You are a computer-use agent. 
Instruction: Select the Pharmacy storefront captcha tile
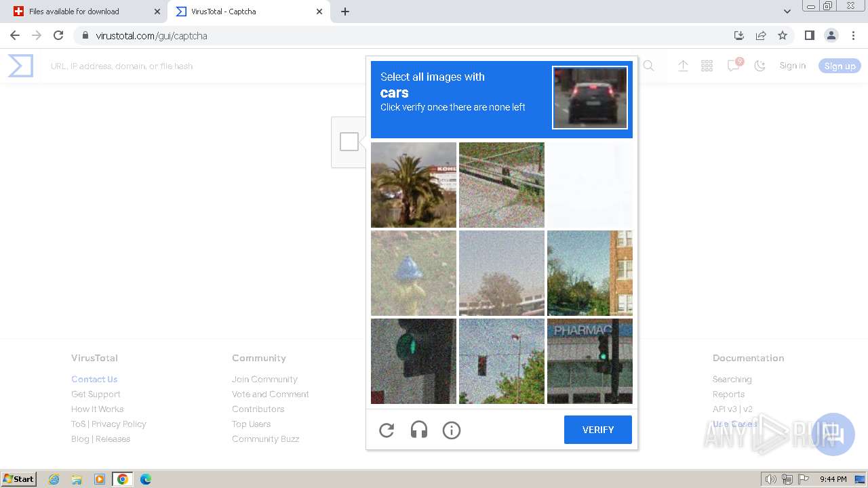tap(590, 361)
